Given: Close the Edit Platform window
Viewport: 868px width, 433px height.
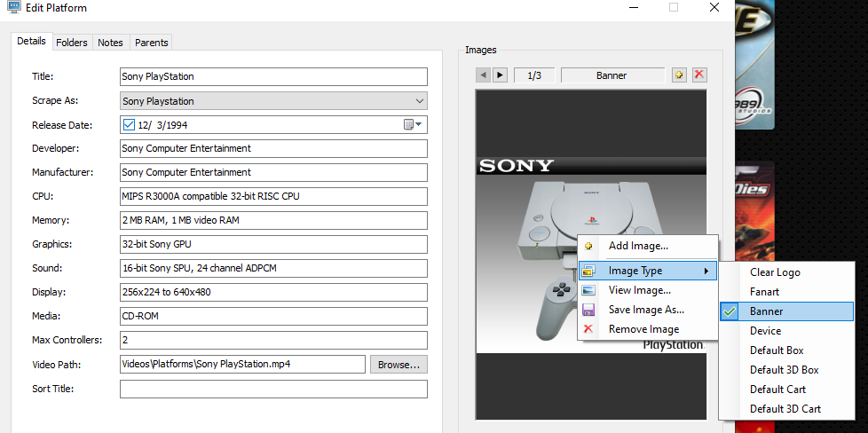Looking at the screenshot, I should (x=714, y=7).
